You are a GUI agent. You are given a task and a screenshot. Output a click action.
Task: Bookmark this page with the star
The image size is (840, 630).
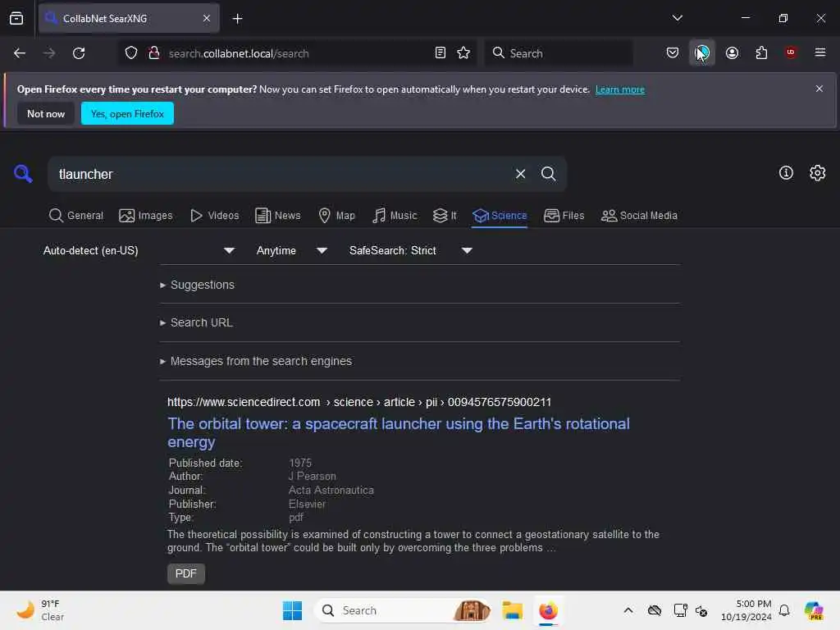tap(463, 53)
